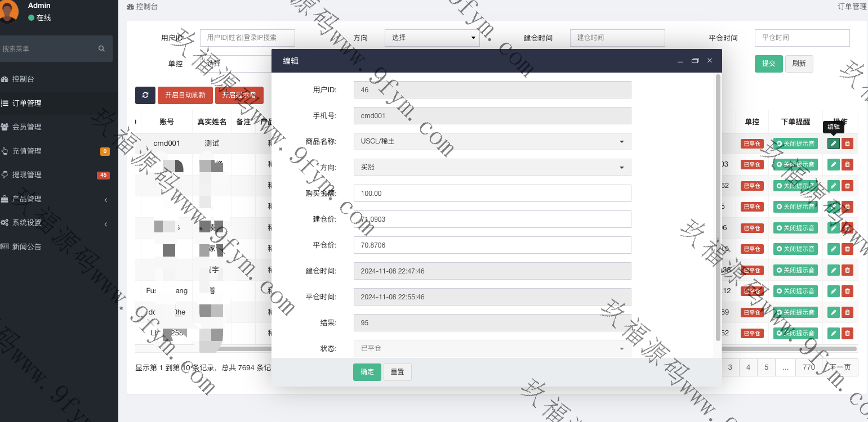Image resolution: width=868 pixels, height=422 pixels.
Task: Open the 方向 dropdown showing 买涨 in dialog
Action: [x=492, y=167]
